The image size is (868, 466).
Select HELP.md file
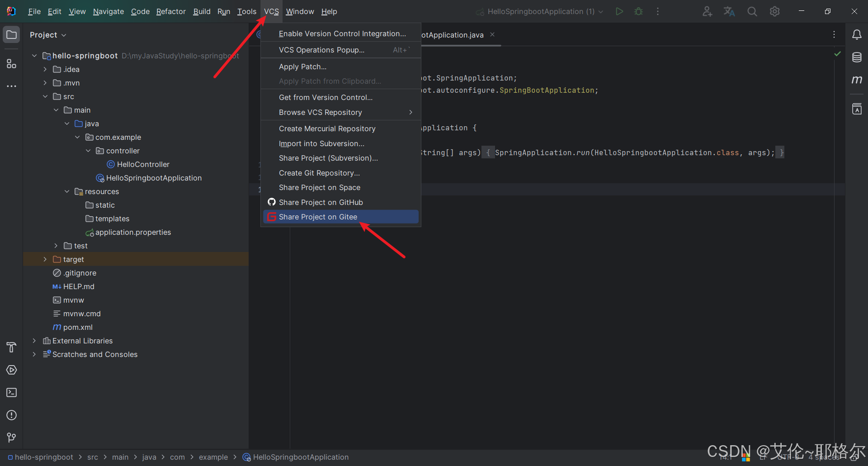click(x=74, y=286)
